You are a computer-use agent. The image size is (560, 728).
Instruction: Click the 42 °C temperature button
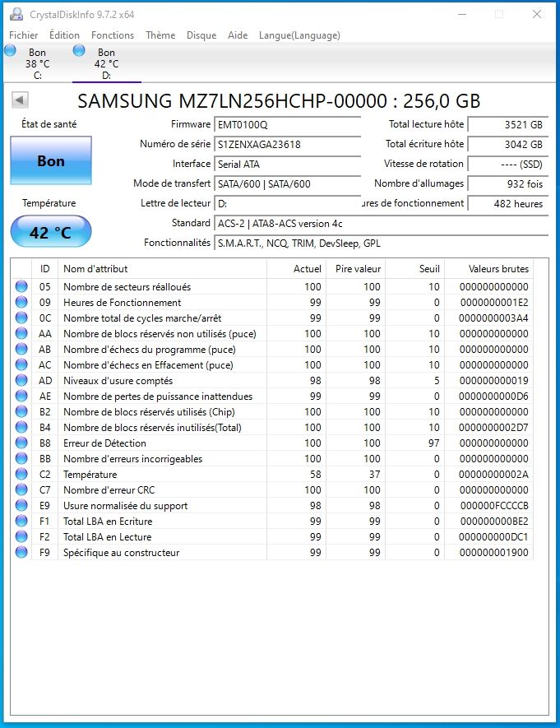point(51,232)
